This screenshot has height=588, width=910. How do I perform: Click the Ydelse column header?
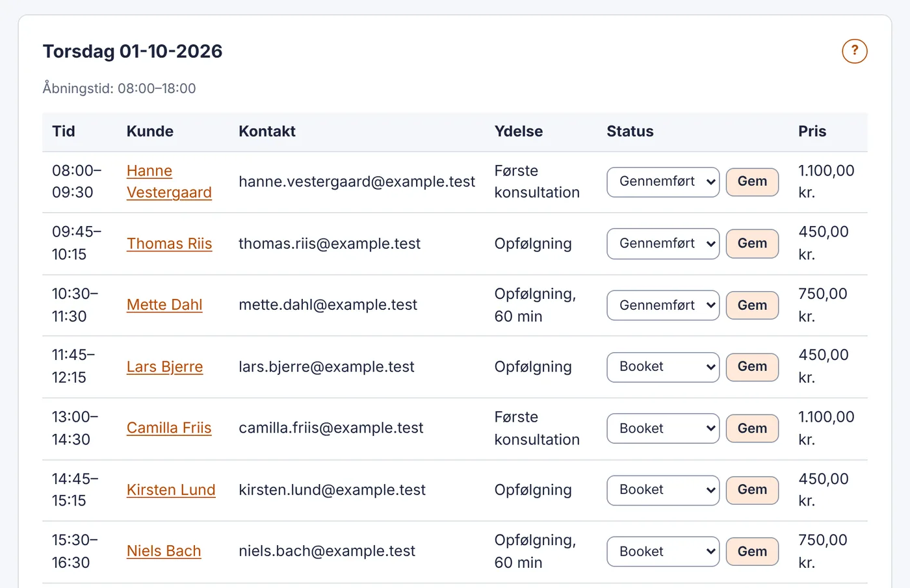click(519, 131)
